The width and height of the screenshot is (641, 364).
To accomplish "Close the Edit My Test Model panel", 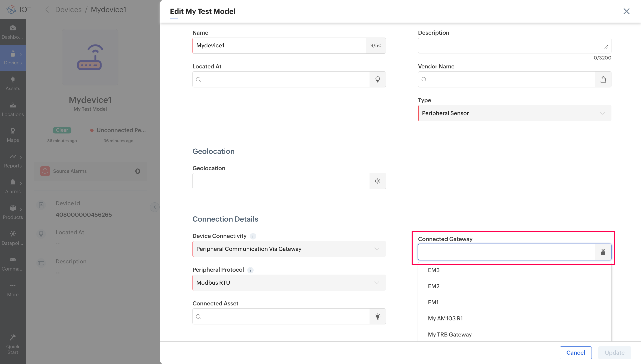I will coord(626,11).
